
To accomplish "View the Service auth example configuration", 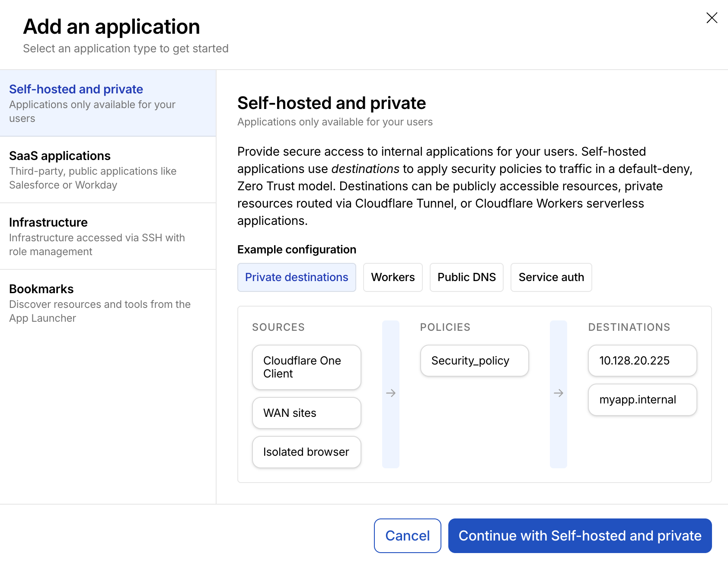I will tap(551, 277).
